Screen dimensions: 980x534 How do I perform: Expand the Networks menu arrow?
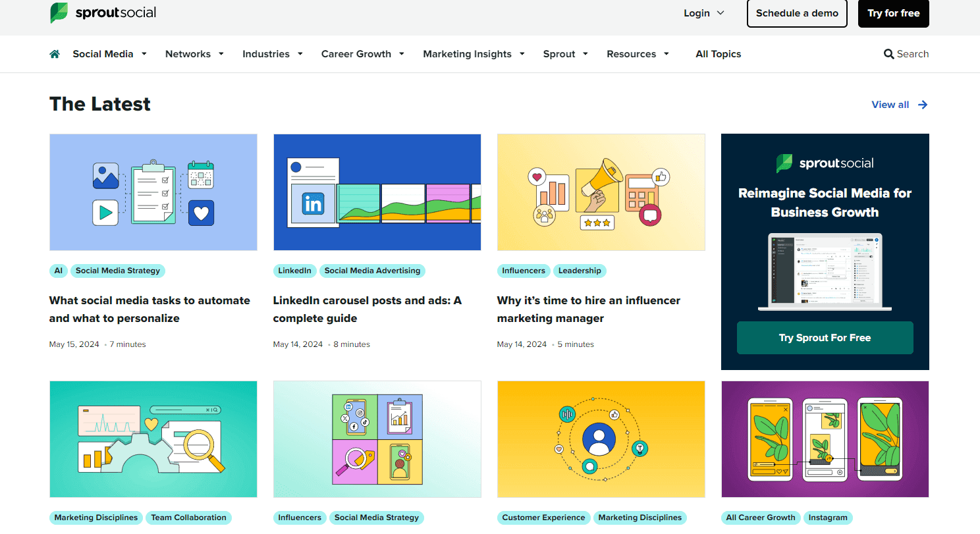(221, 54)
